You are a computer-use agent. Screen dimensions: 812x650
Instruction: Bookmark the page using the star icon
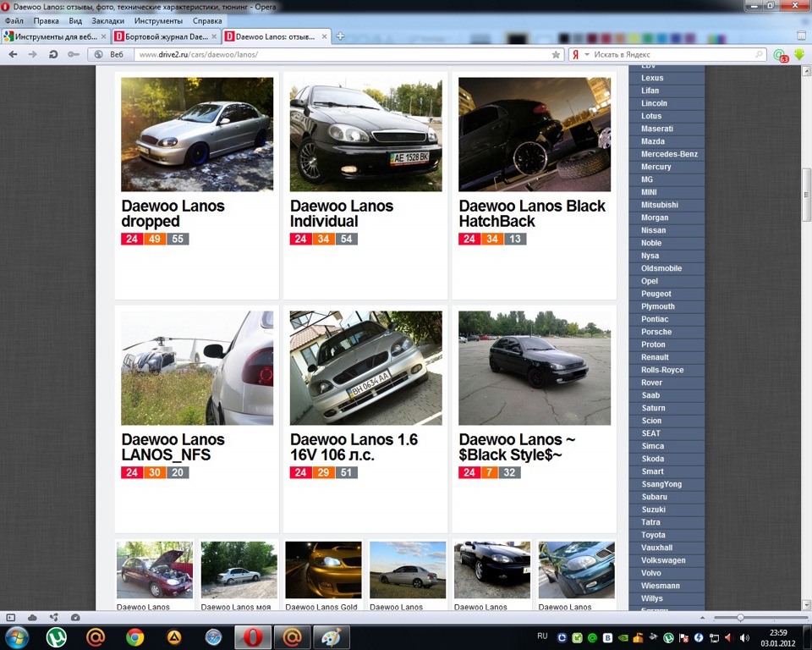pyautogui.click(x=556, y=54)
